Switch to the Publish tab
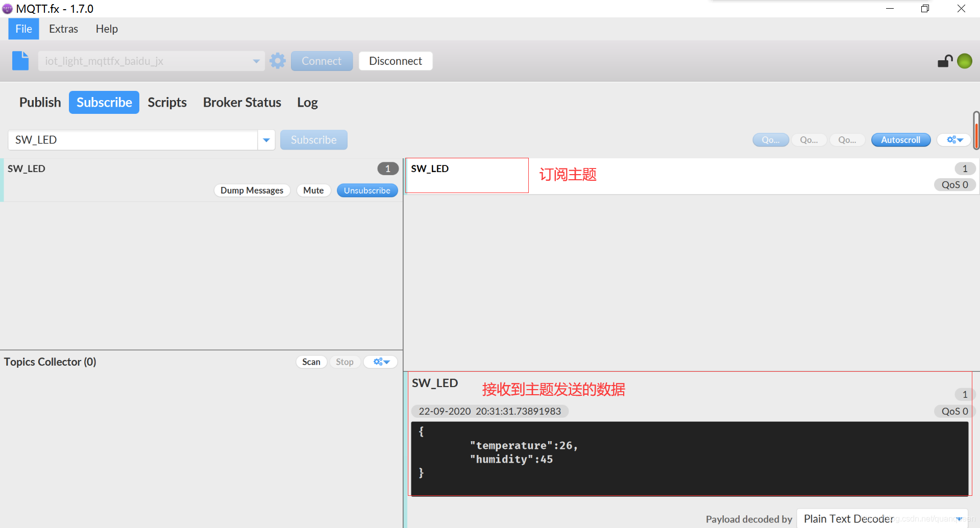The image size is (980, 528). pyautogui.click(x=40, y=102)
